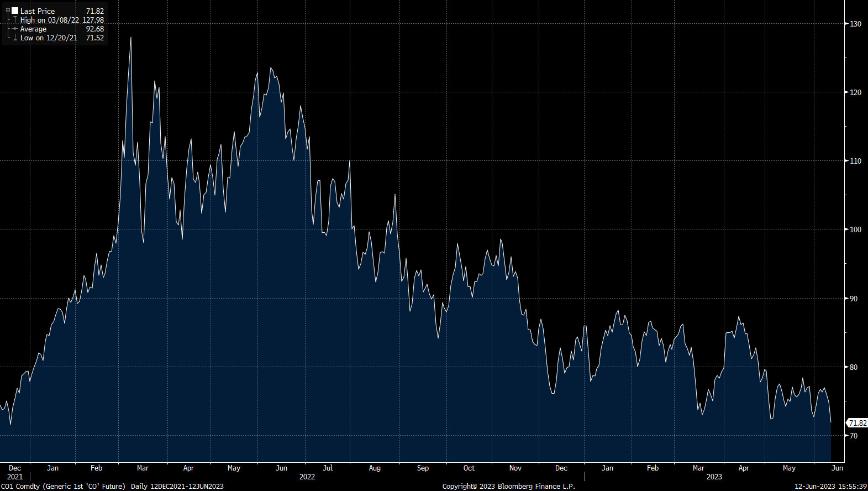Click the CO1 Comdty security description text
Viewport: 868px width, 491px height.
(63, 486)
